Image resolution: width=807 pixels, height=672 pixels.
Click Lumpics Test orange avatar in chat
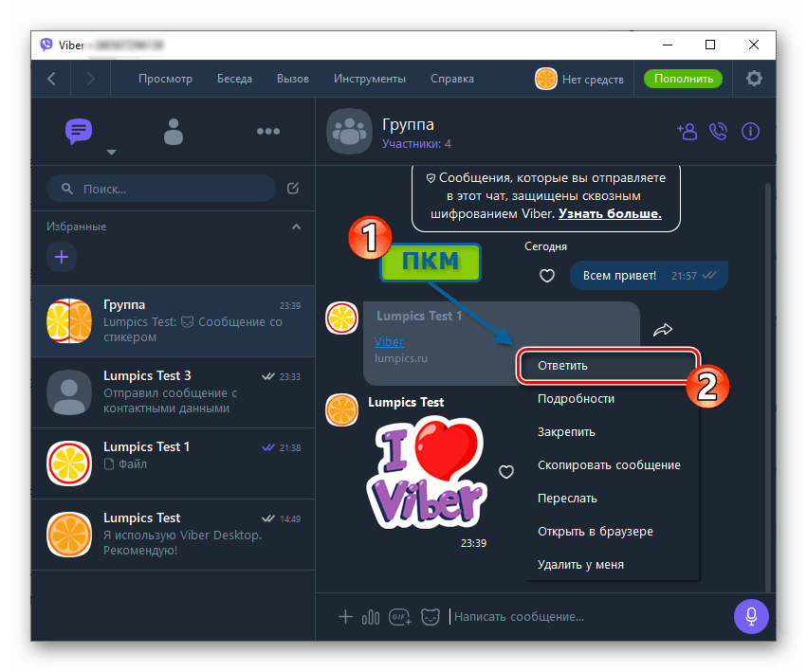(x=341, y=409)
